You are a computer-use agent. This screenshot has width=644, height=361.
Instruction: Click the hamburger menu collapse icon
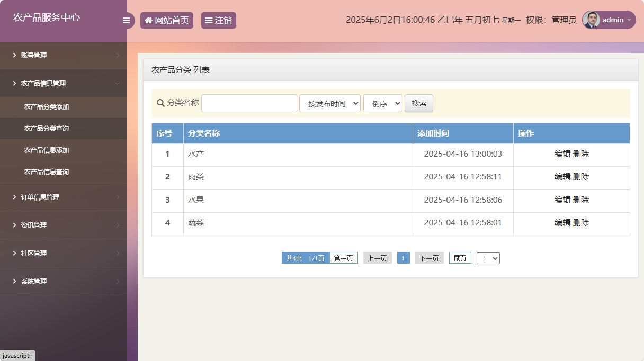coord(126,20)
